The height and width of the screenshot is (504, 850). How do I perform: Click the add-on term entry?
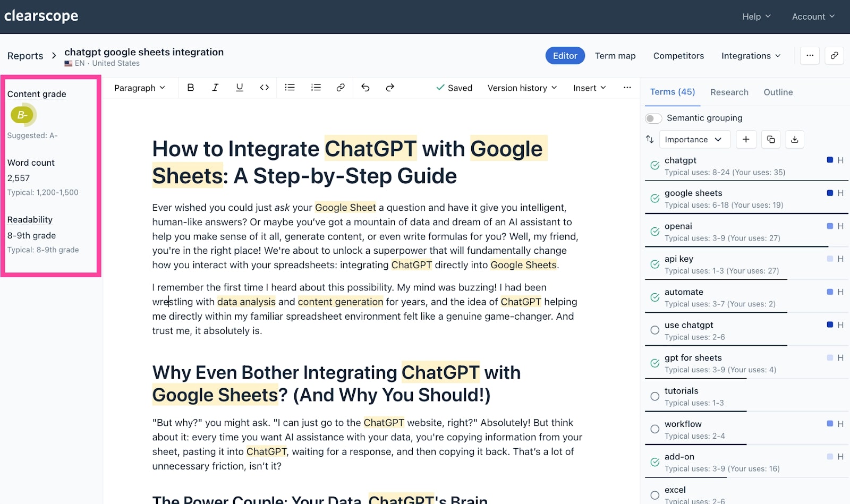(x=746, y=462)
